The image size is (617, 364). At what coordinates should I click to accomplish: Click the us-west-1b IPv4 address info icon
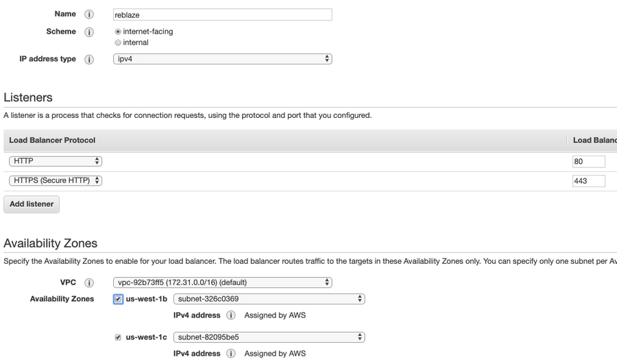(x=231, y=315)
